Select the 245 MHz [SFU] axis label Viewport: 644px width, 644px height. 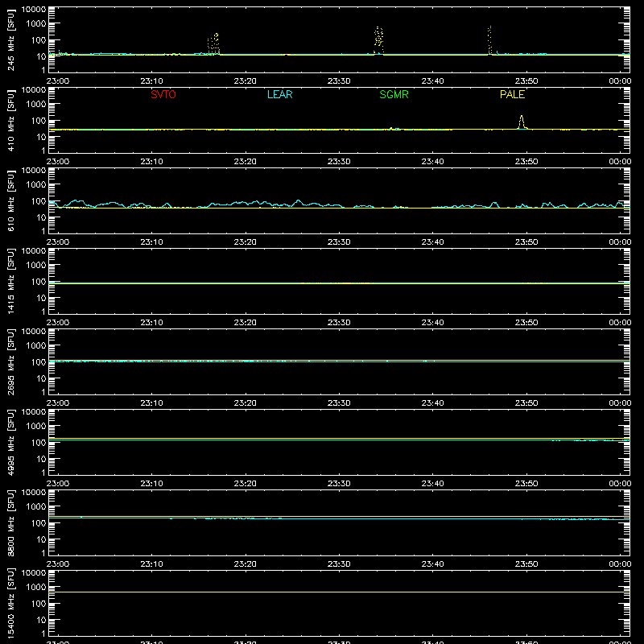[10, 39]
